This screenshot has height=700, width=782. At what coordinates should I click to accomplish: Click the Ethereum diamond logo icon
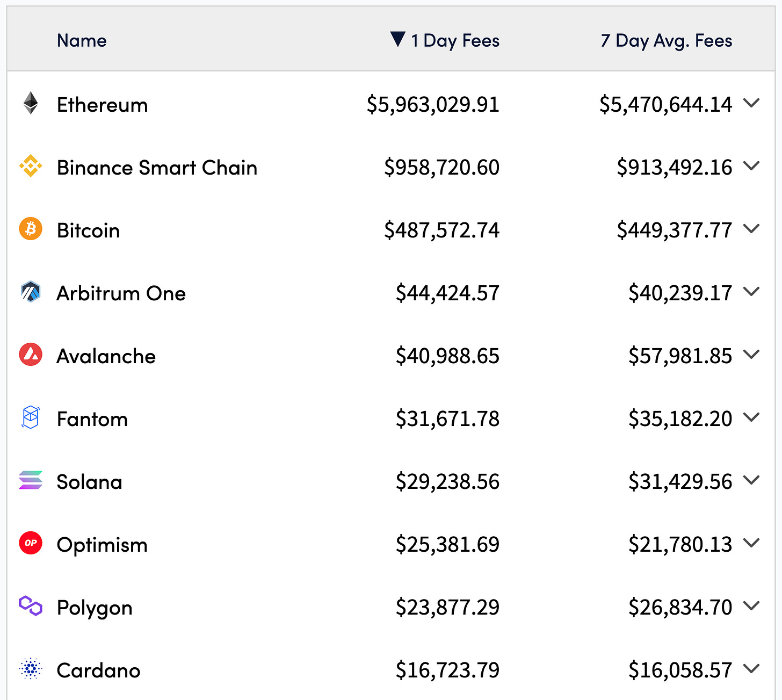point(31,103)
